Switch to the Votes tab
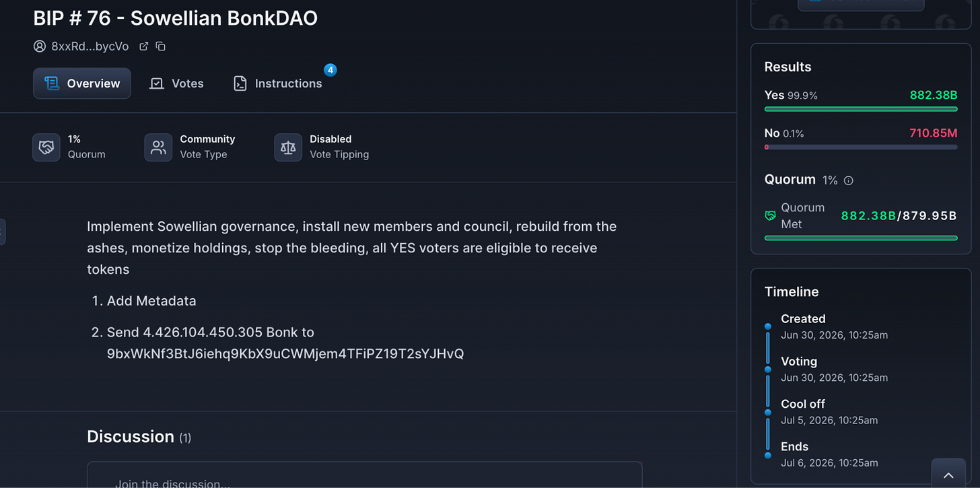 click(176, 83)
